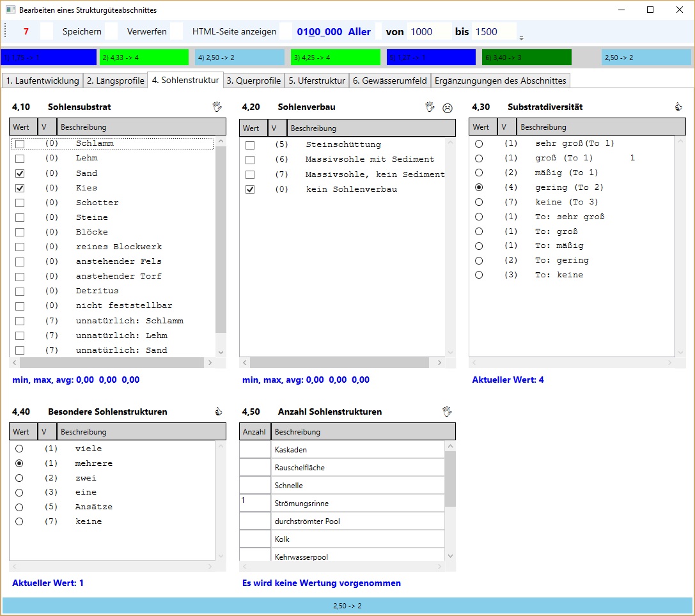Click the window icon in title bar

pyautogui.click(x=10, y=10)
